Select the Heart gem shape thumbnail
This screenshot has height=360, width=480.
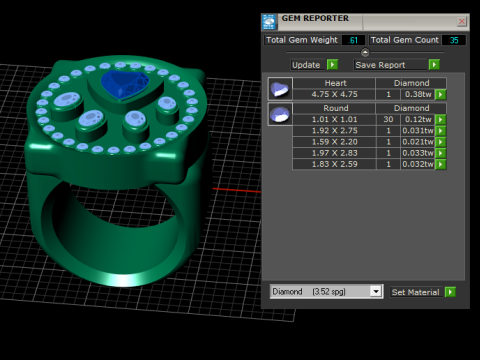click(x=280, y=89)
